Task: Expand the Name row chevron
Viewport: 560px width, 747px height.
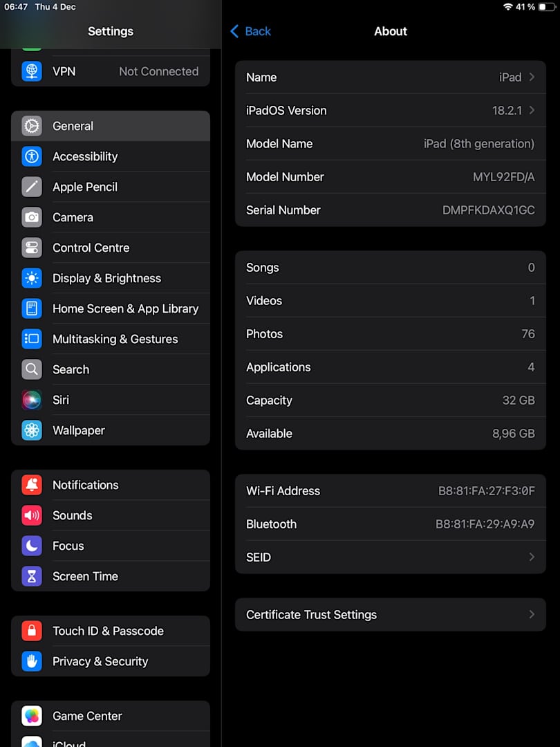Action: pyautogui.click(x=532, y=77)
